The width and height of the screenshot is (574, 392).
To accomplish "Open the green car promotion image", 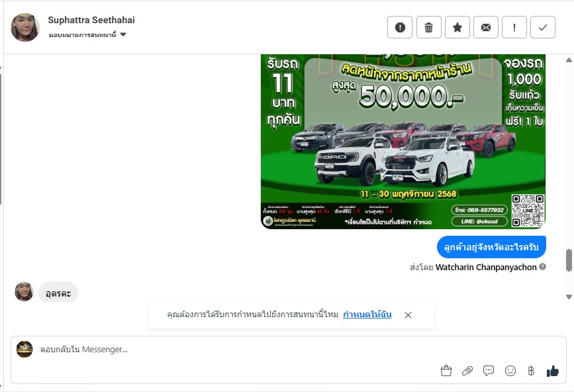I will [x=403, y=141].
